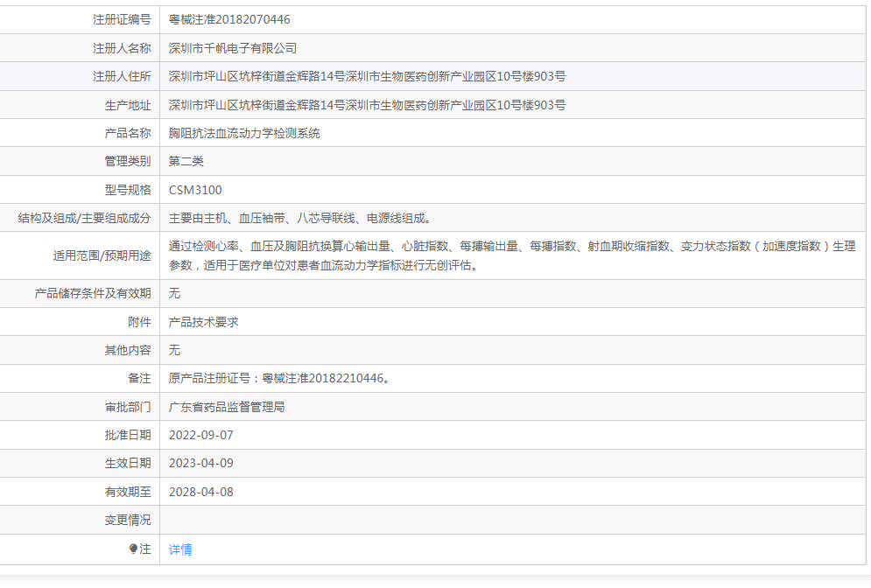This screenshot has width=871, height=588.
Task: Click the 批准日期 label
Action: pos(128,435)
